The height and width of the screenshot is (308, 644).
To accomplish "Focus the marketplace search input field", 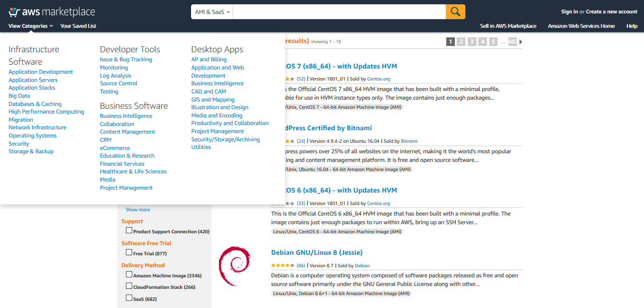I will tap(339, 12).
